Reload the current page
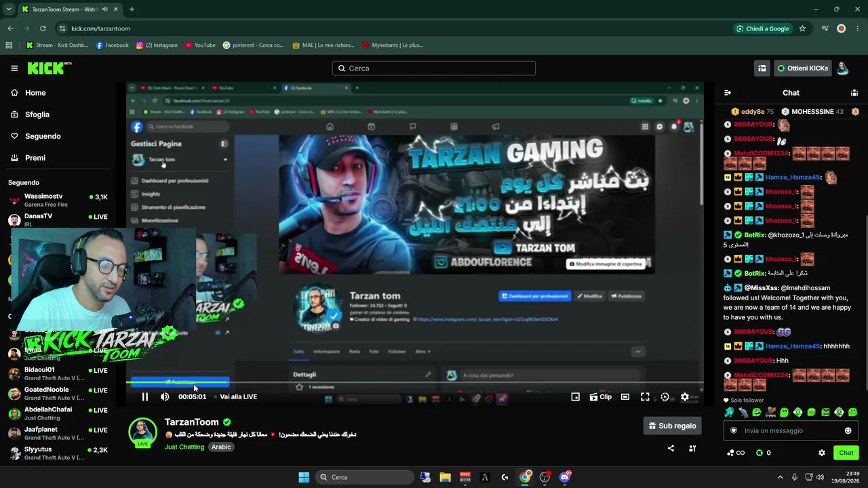This screenshot has height=488, width=868. [43, 28]
